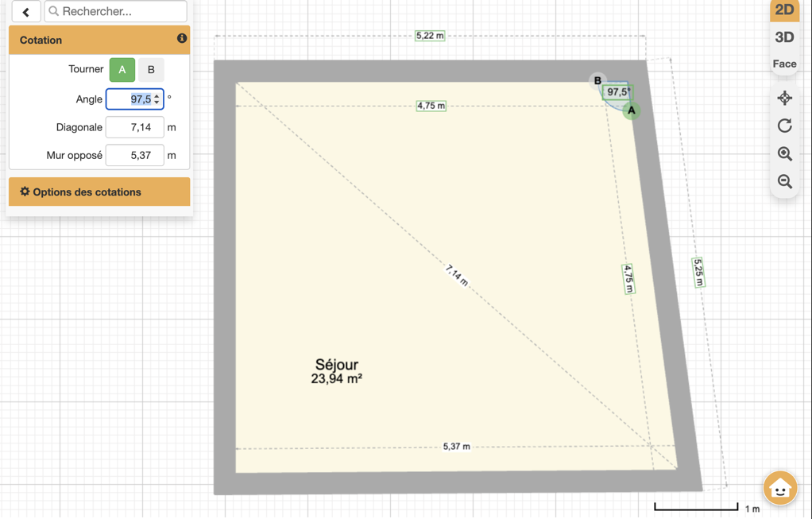Select rotation pivot B button

pos(151,70)
